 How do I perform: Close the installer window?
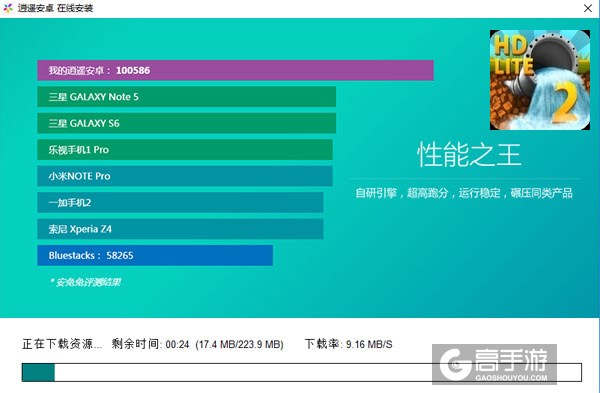588,8
